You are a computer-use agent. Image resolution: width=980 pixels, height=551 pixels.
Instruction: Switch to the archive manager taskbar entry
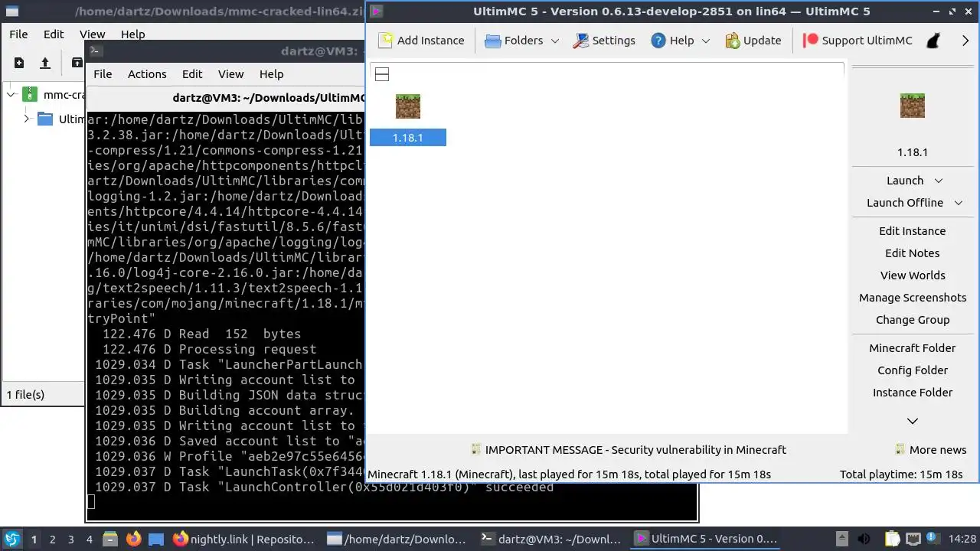(x=397, y=539)
